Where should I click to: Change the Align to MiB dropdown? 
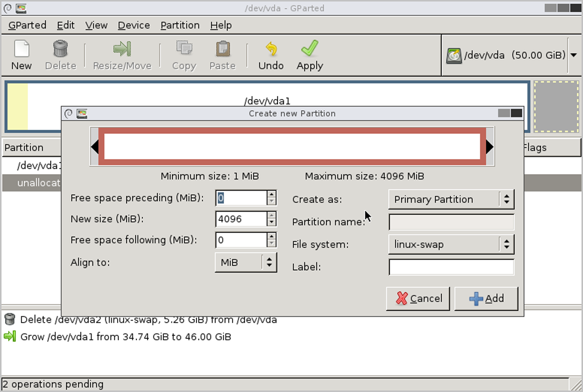pos(245,263)
